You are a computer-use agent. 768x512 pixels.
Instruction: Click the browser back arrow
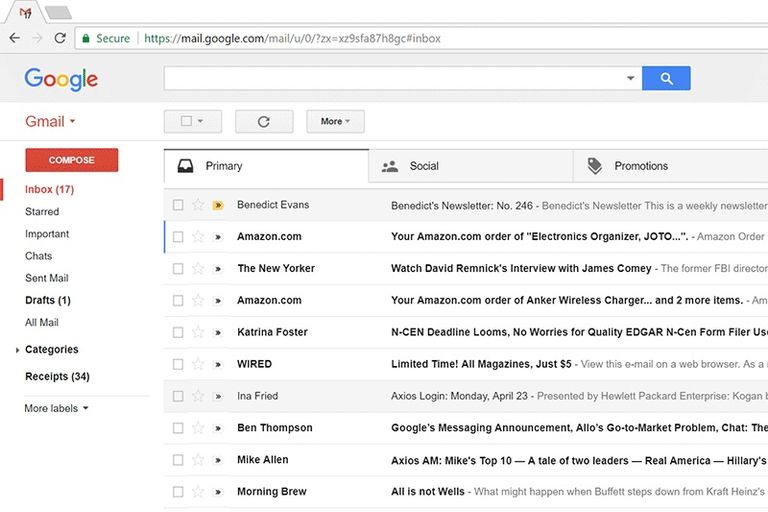point(14,38)
